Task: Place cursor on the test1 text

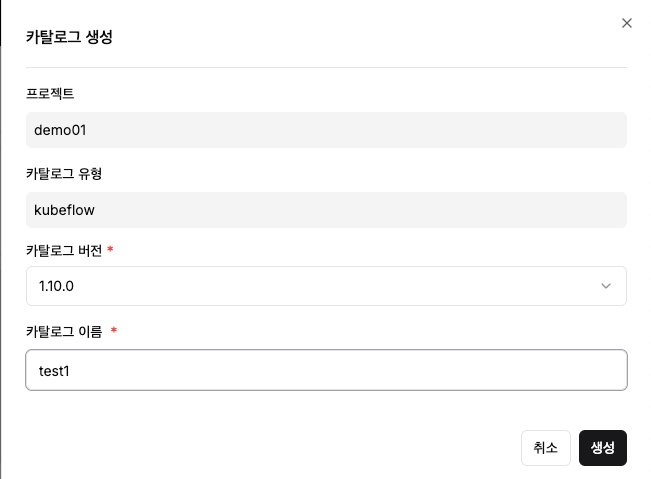Action: [x=54, y=371]
